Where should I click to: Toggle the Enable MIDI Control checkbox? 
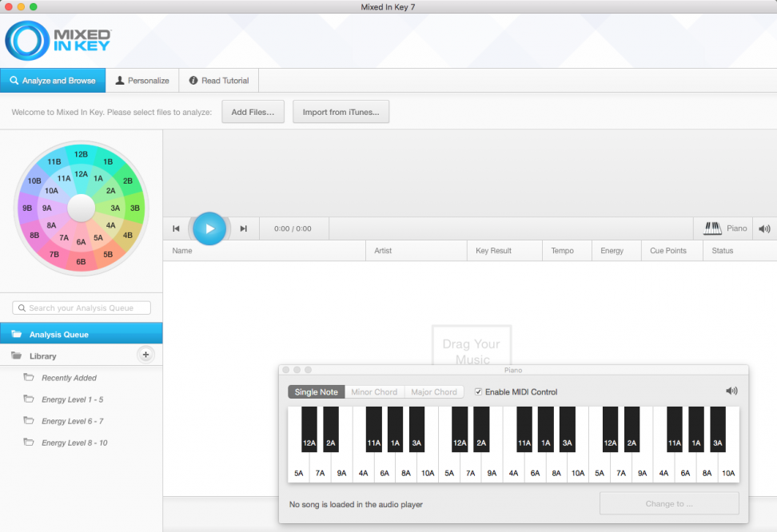tap(479, 392)
